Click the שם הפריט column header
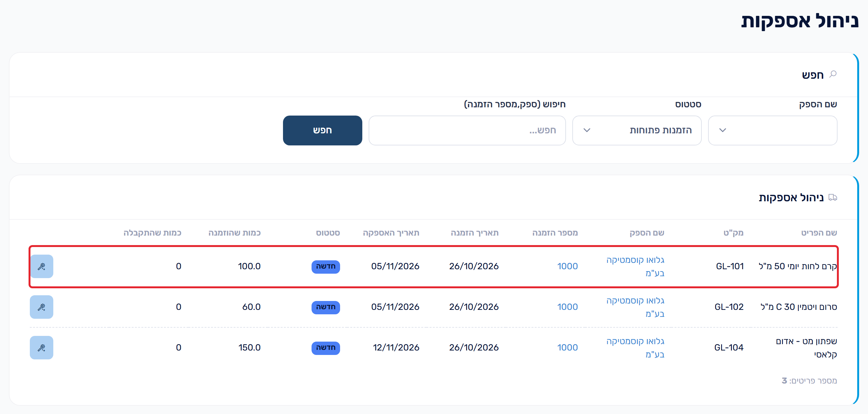This screenshot has height=414, width=868. click(819, 233)
